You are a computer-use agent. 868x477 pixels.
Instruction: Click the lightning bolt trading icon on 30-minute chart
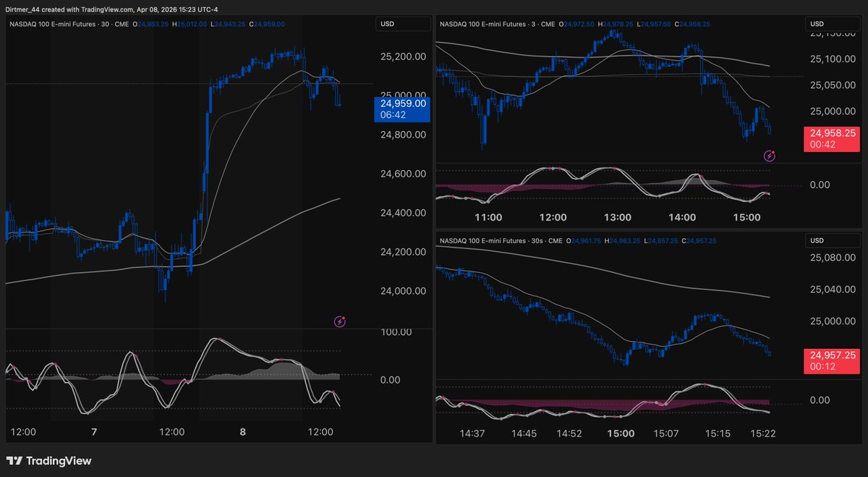point(339,321)
